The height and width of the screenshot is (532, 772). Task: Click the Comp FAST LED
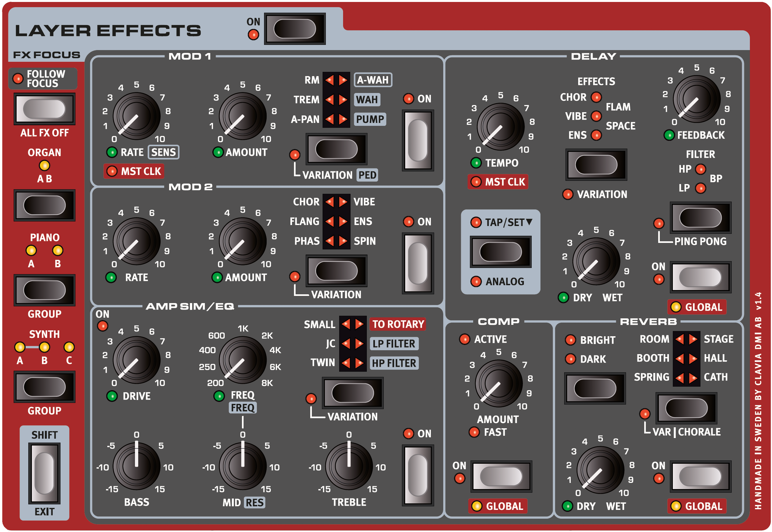[474, 432]
